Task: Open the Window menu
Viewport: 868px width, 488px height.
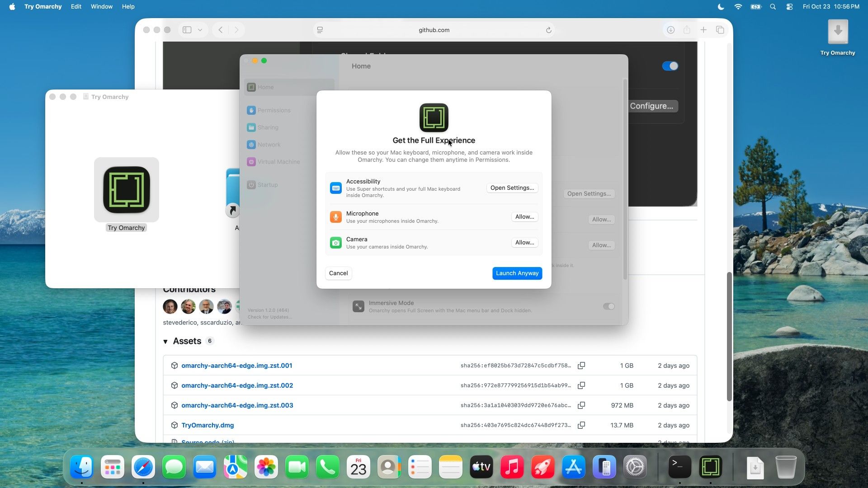Action: (102, 7)
